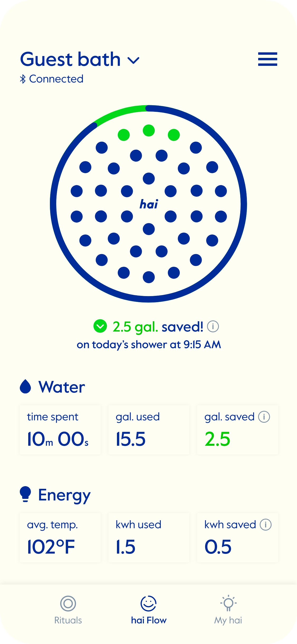Open info next to 2.5 gal. saved headline
This screenshot has width=297, height=644.
click(x=213, y=326)
